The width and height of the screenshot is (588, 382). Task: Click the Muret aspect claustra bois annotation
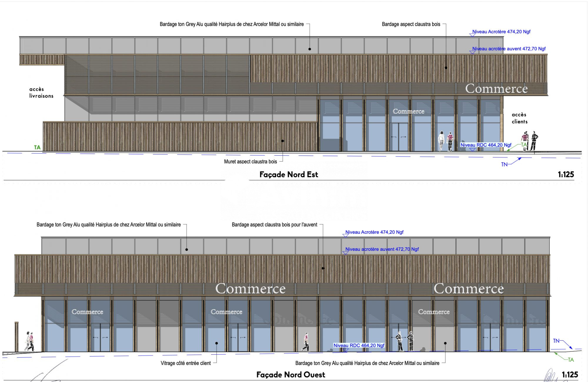pos(250,161)
